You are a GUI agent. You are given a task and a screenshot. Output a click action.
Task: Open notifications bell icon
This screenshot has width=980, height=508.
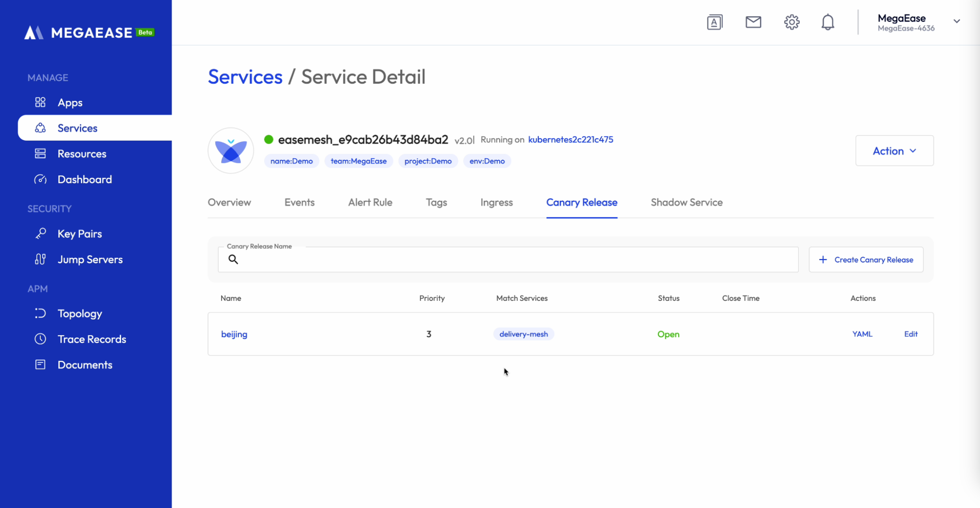(x=828, y=22)
